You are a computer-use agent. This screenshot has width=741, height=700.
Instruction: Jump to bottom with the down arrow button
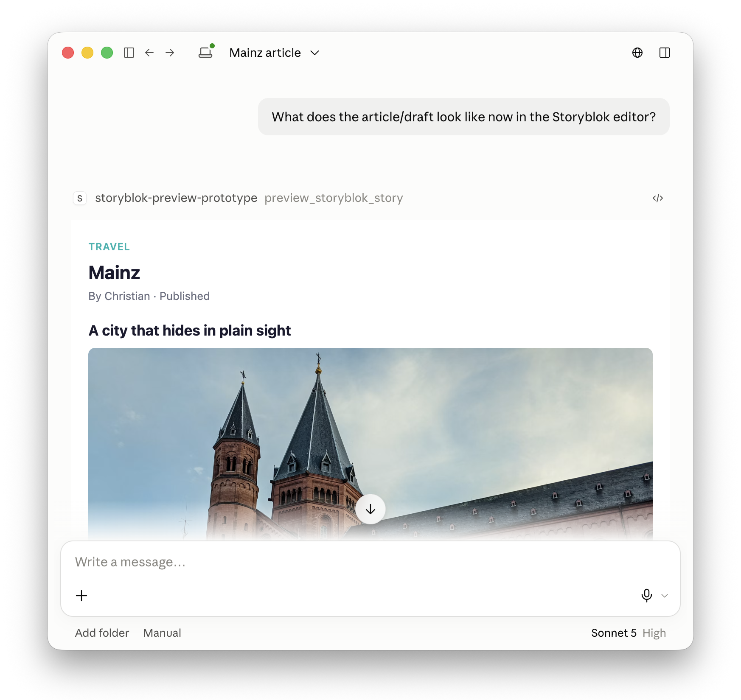(370, 509)
